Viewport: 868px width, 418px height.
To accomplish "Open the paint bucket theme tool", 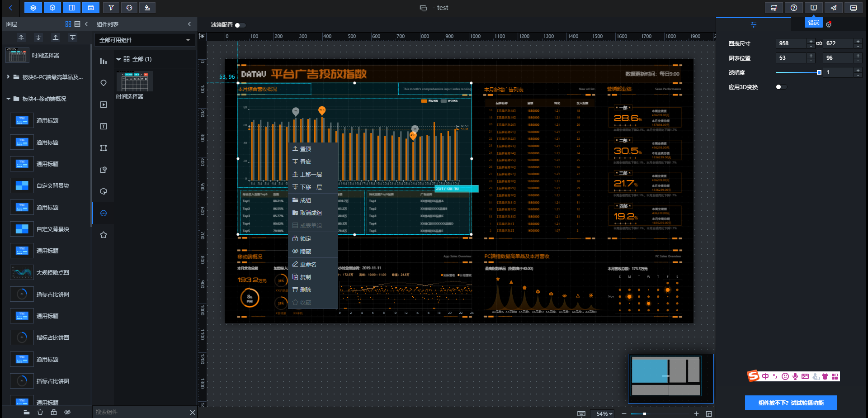I will 147,8.
